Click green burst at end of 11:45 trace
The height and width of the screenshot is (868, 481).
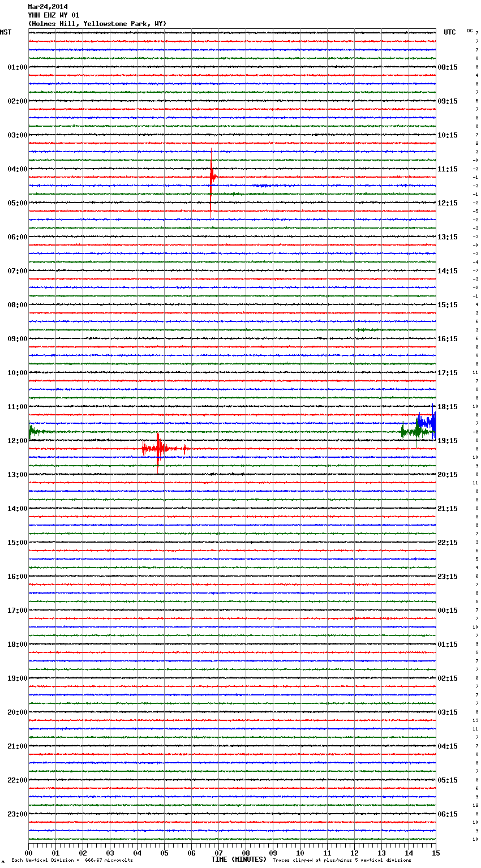(x=418, y=432)
